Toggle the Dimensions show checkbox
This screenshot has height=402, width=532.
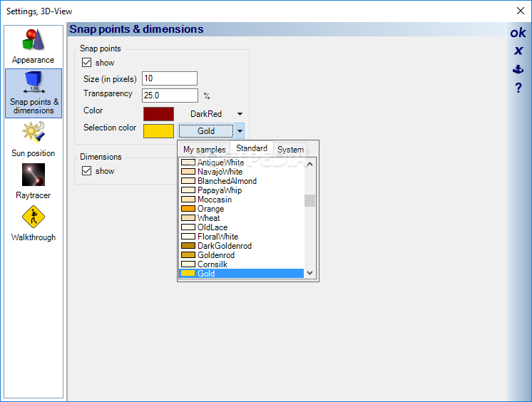click(86, 170)
